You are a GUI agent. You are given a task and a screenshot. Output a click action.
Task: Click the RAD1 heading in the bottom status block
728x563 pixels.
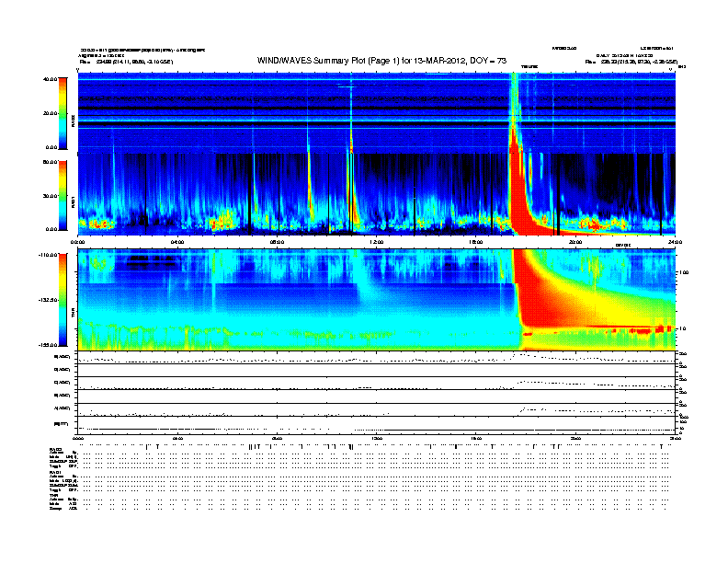(55, 472)
